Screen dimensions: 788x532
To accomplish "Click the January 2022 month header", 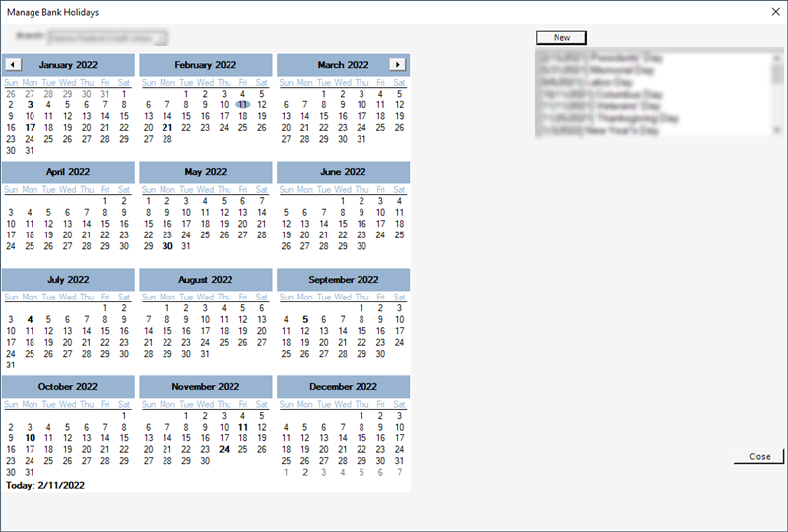I will [68, 65].
